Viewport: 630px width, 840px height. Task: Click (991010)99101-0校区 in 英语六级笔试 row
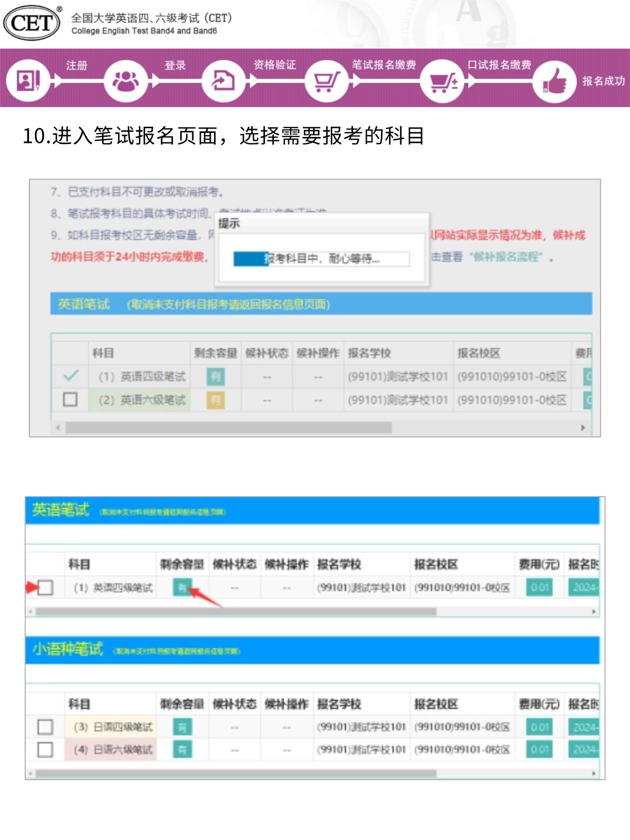[512, 400]
